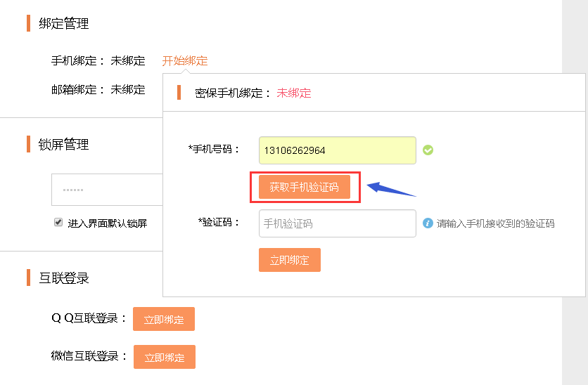Screen dimensions: 588x385
Task: Click the 绑定管理 section heading
Action: pos(64,24)
